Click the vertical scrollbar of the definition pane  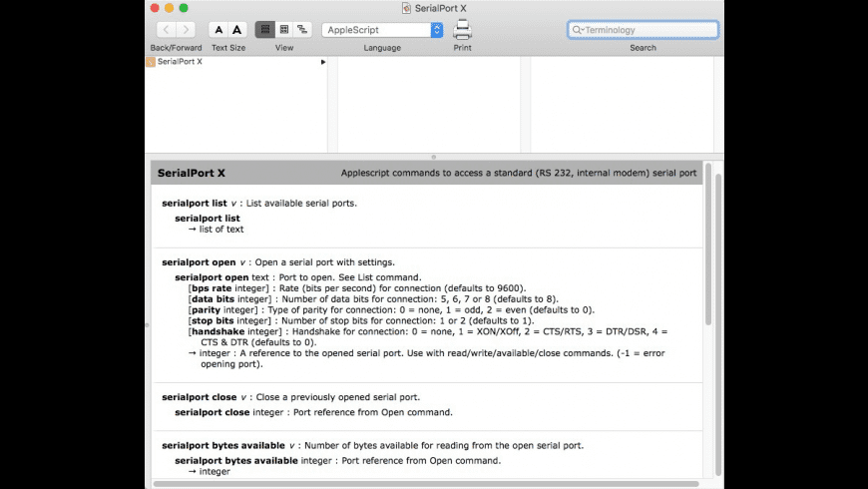(x=708, y=244)
